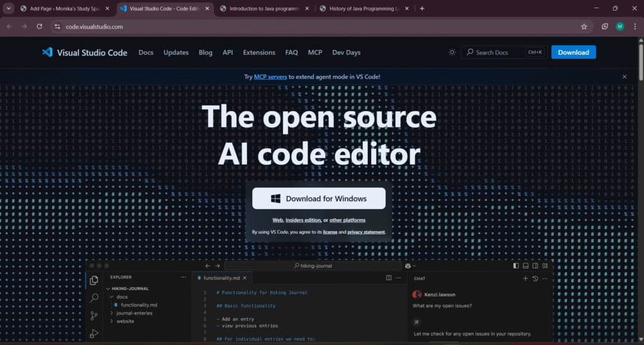Open the Copilot dropdown beside search bar
This screenshot has width=644, height=345.
410,266
